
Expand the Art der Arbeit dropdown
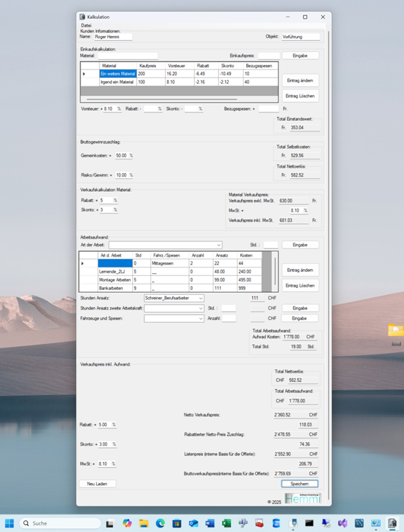[218, 245]
